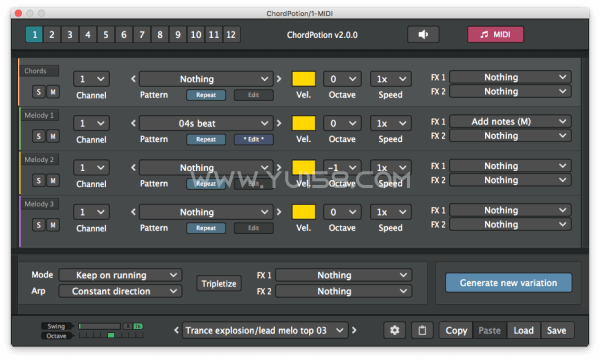Open Chords FX 2 dropdown

click(510, 91)
